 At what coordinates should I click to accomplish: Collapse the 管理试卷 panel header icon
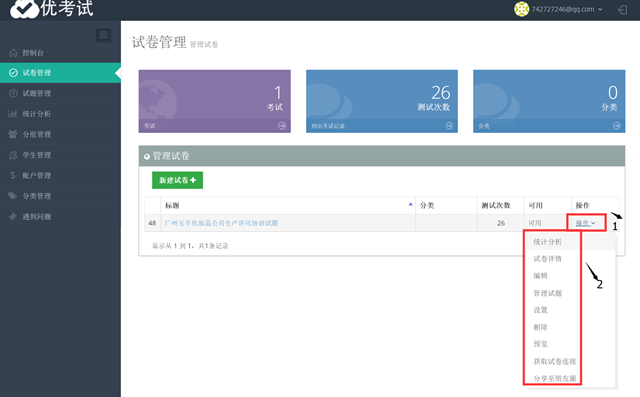click(147, 156)
